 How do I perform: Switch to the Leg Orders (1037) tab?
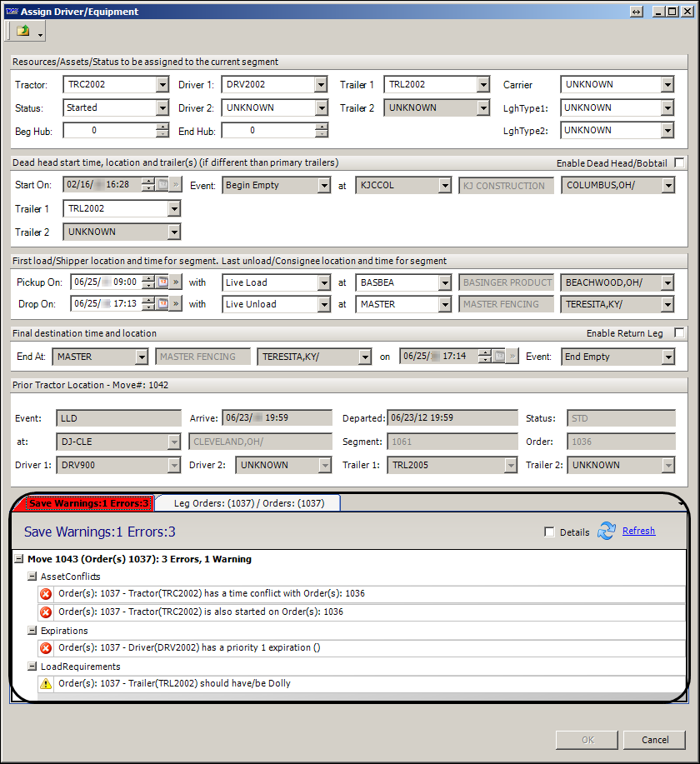pos(248,503)
